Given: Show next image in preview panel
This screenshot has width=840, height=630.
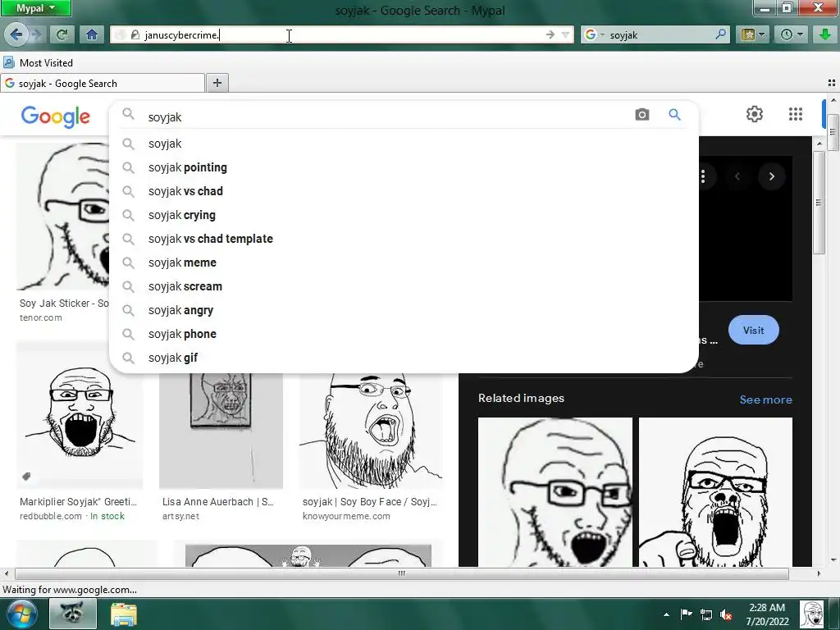Looking at the screenshot, I should coord(771,176).
